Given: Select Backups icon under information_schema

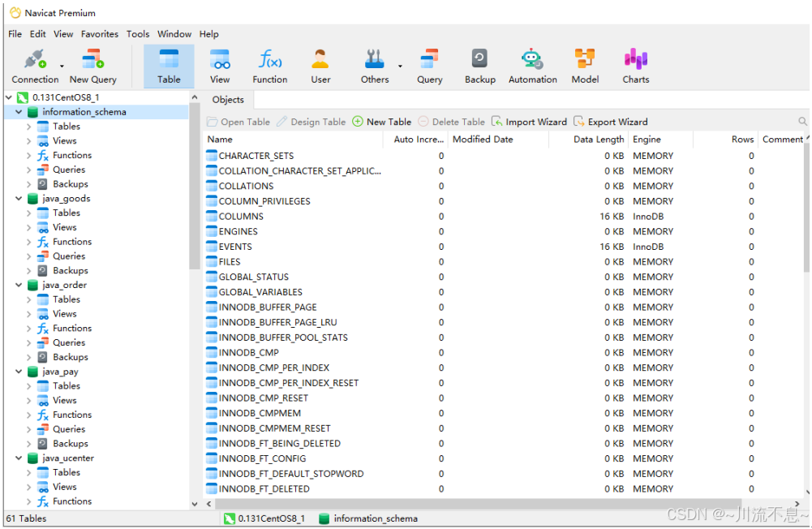Looking at the screenshot, I should [x=43, y=184].
